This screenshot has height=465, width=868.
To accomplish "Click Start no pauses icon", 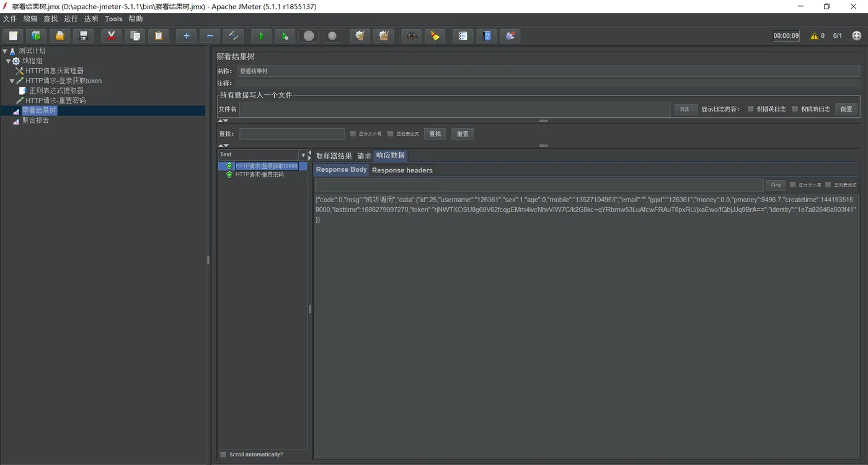I will tap(285, 35).
